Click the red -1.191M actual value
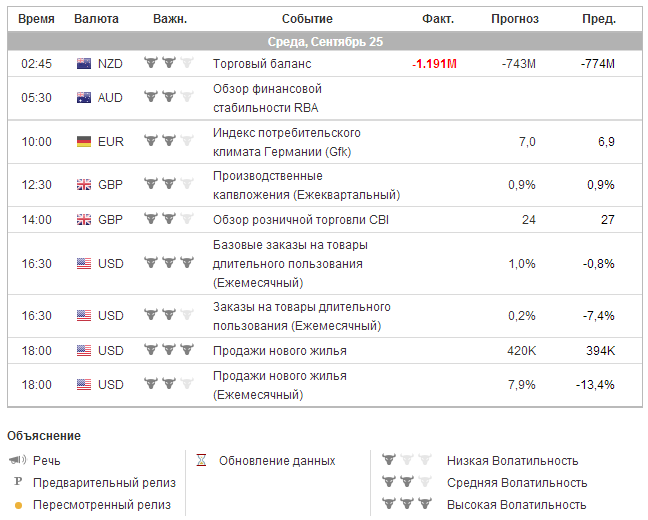The height and width of the screenshot is (520, 648). point(434,64)
